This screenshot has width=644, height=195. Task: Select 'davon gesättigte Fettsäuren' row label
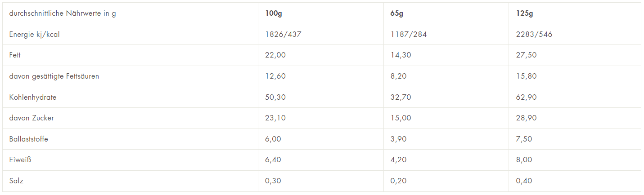click(54, 76)
